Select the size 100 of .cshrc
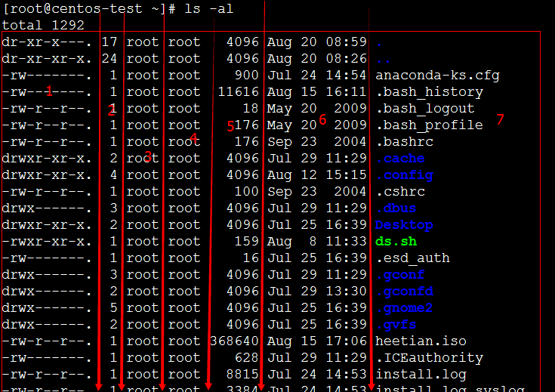Viewport: 555px width, 392px height. (247, 192)
